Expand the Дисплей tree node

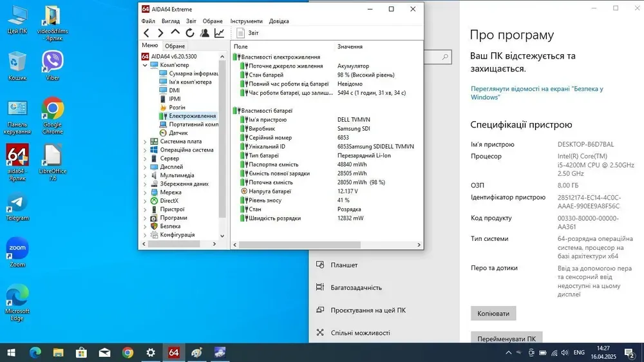(x=145, y=167)
